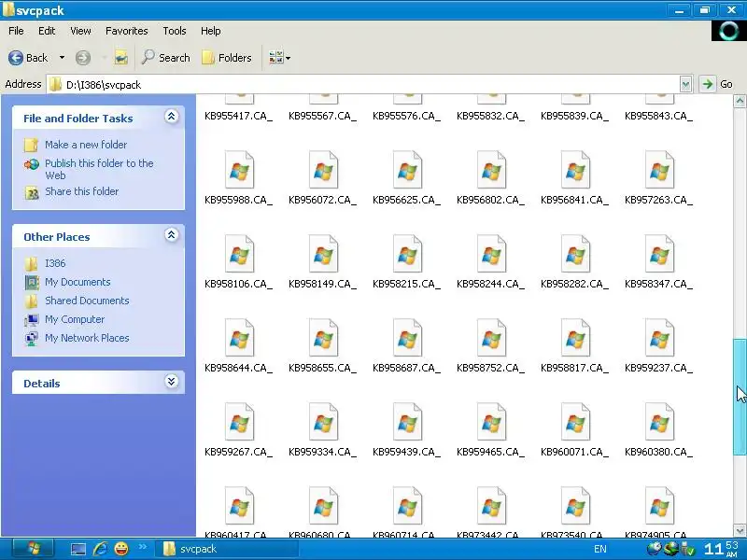This screenshot has width=747, height=560.
Task: Select the KB959439.CA_ file icon
Action: tap(407, 422)
